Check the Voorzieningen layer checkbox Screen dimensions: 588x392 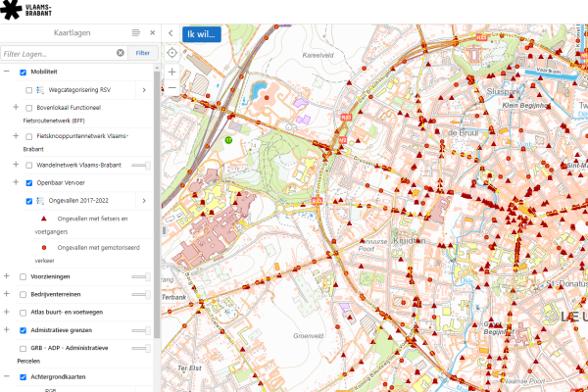click(23, 277)
